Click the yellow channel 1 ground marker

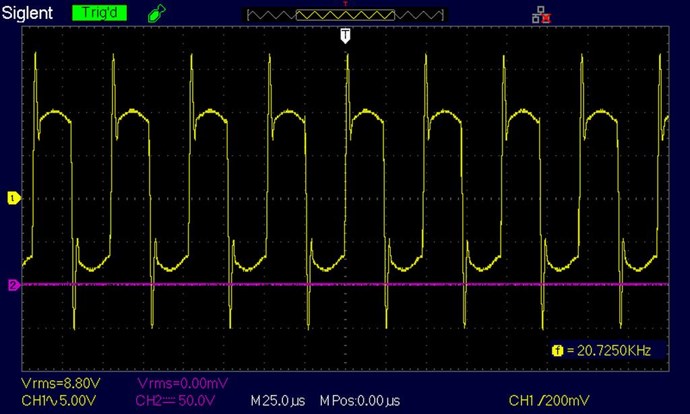(x=14, y=198)
